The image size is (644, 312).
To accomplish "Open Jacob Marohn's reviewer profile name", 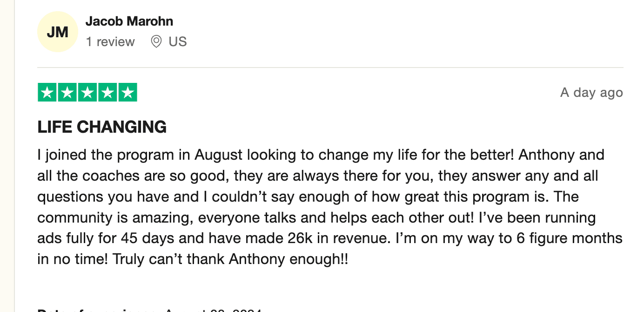I will pyautogui.click(x=129, y=21).
